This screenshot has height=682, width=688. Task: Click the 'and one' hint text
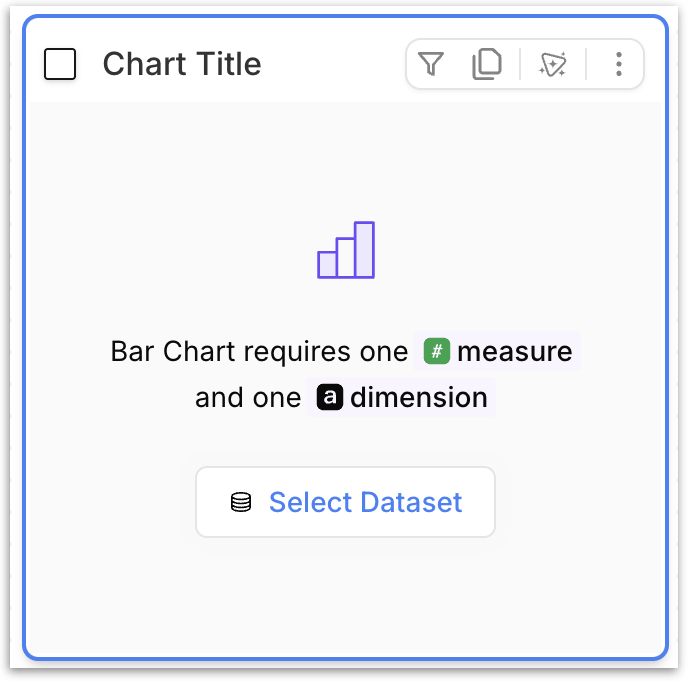(248, 398)
